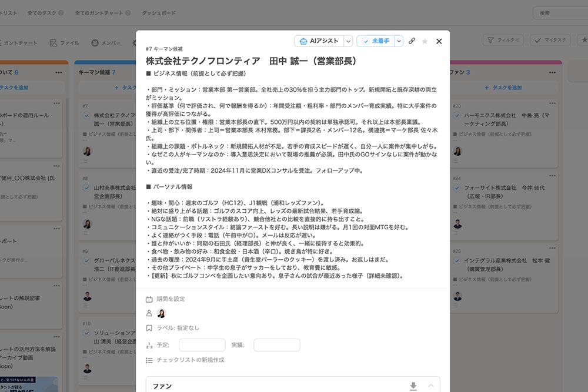Open the フィルター button
The height and width of the screenshot is (392, 588).
503,40
